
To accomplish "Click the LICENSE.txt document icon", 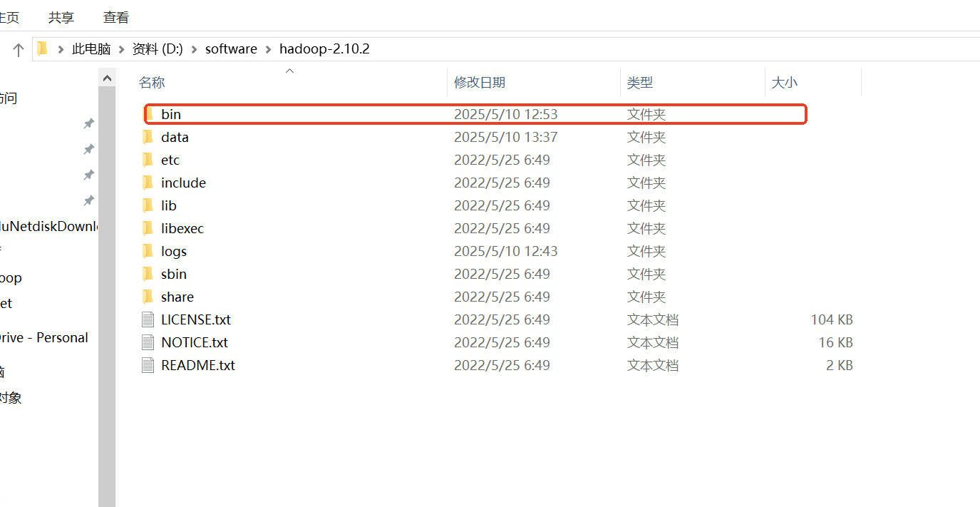I will (148, 319).
